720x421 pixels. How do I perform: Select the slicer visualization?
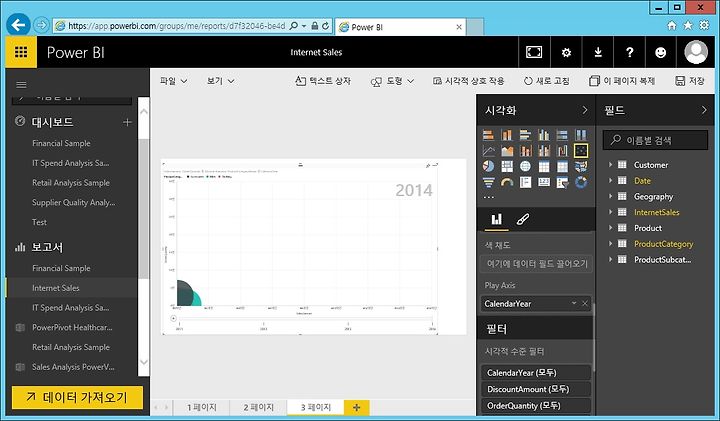tap(562, 182)
